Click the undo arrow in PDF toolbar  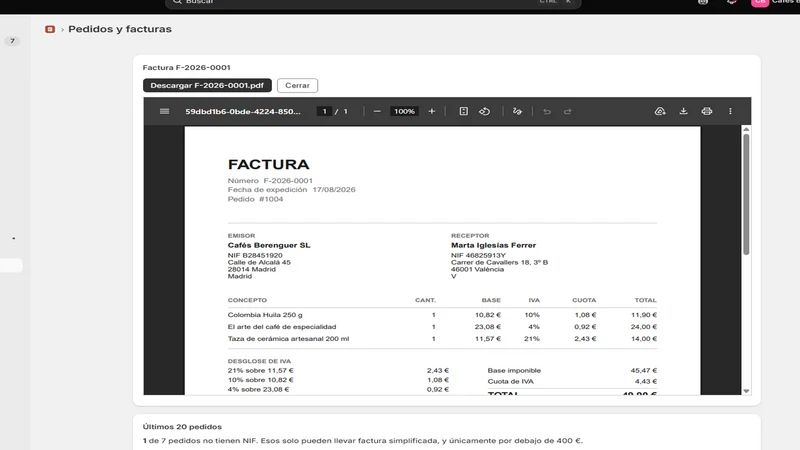(547, 111)
